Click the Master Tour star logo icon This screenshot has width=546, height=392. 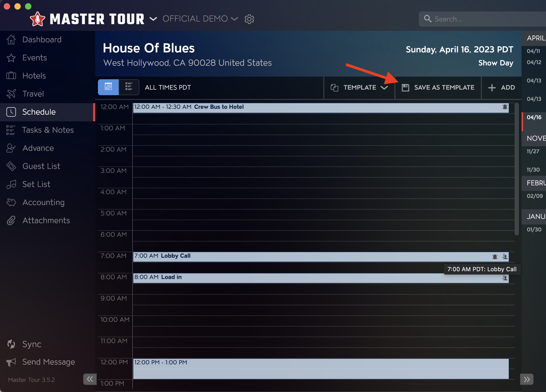37,19
